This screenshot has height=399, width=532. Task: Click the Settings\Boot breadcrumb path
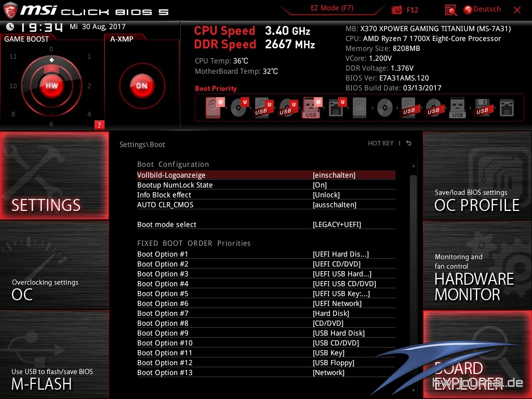click(142, 144)
